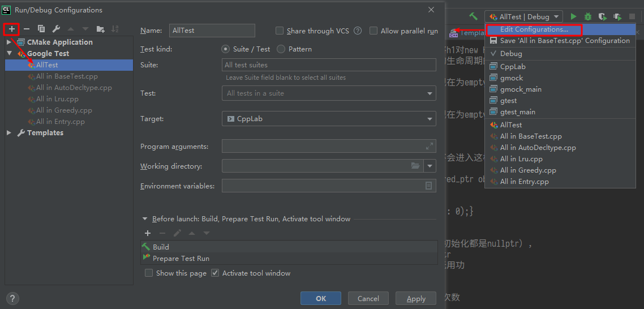Click the wrench edit defaults icon
This screenshot has width=644, height=309.
[x=56, y=29]
